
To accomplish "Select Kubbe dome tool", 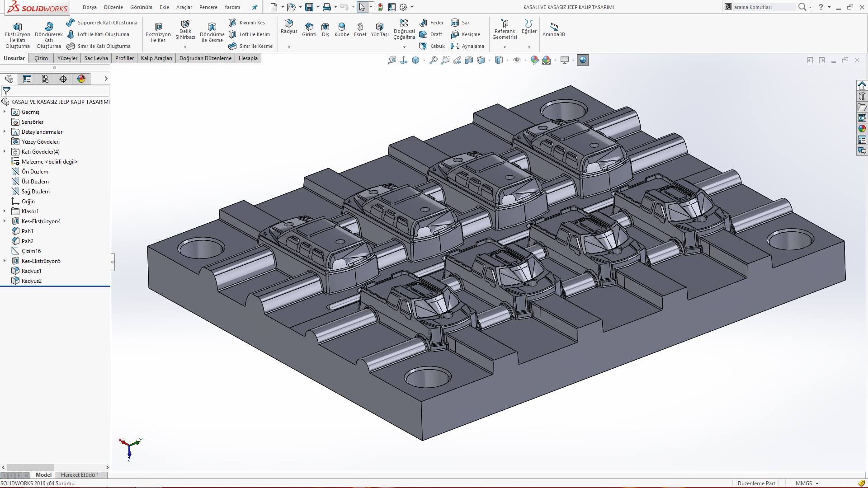I will (342, 30).
